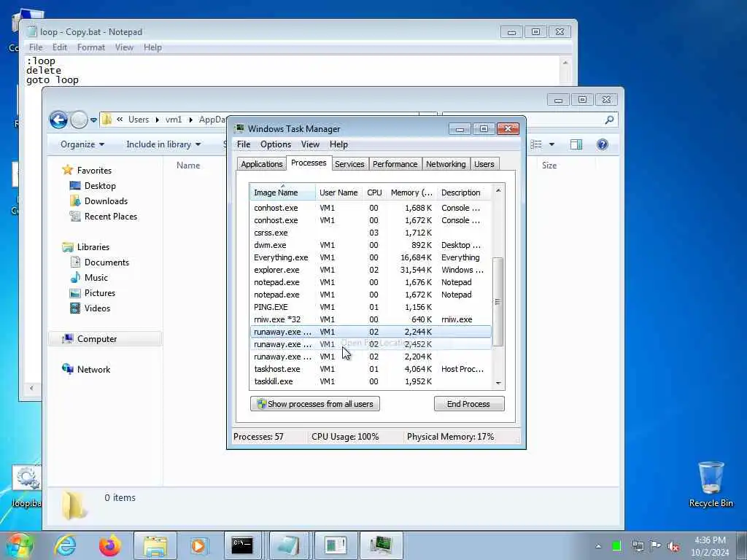Open Task Manager Help menu
747x560 pixels.
point(338,144)
